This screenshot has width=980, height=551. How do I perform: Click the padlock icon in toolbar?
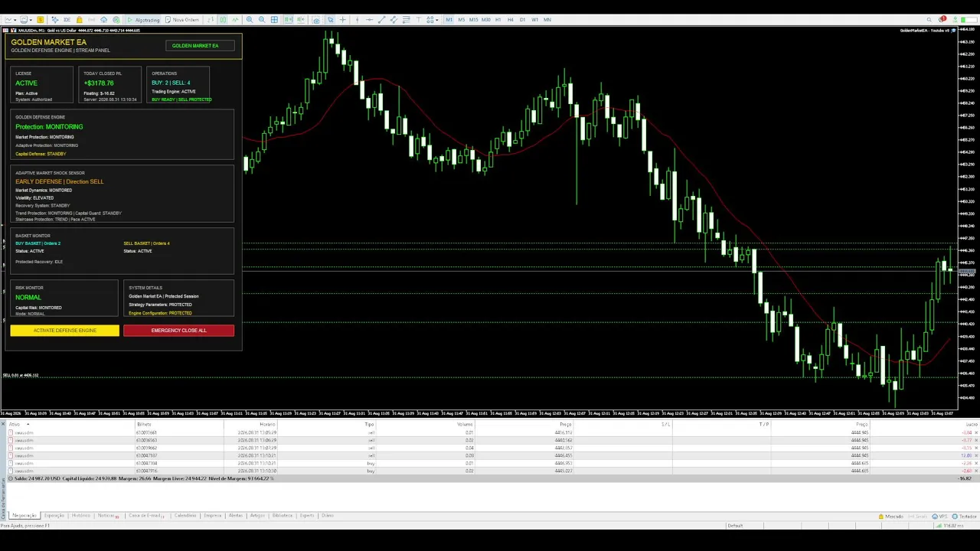pos(80,20)
